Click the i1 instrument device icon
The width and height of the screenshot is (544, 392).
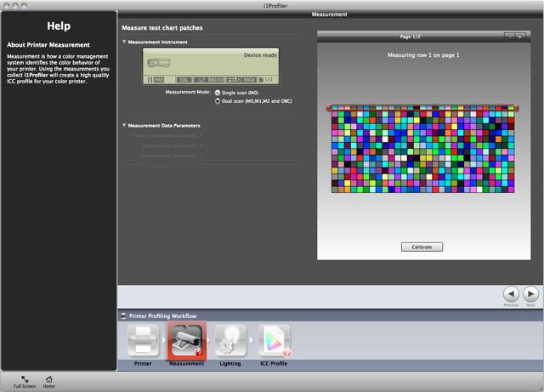[x=159, y=63]
